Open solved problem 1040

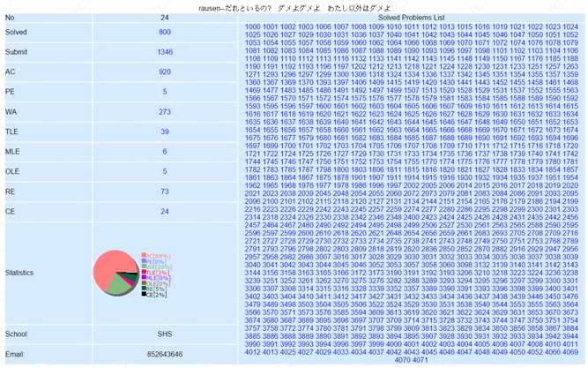(x=394, y=34)
